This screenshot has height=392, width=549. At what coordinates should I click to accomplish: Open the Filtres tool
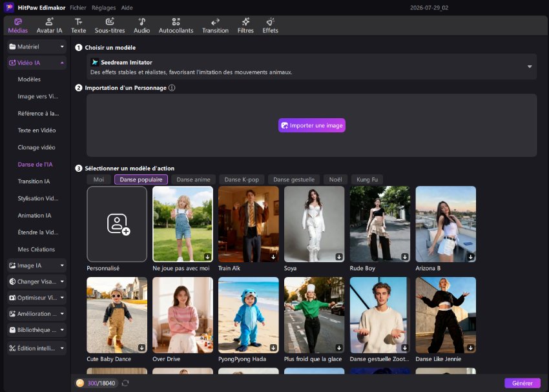pos(245,26)
